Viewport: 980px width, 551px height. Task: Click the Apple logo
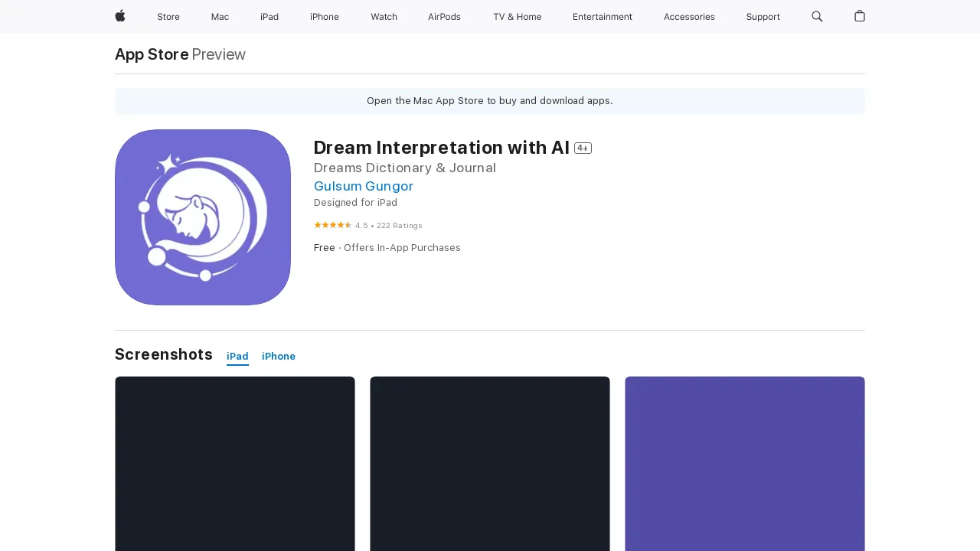tap(119, 17)
